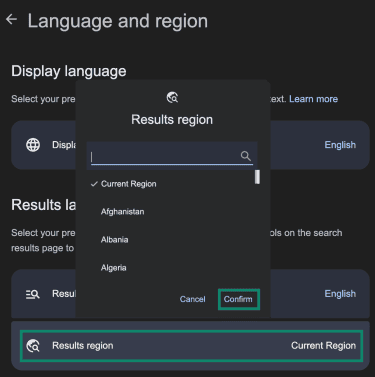The width and height of the screenshot is (375, 377).
Task: Click the globe-search icon in Results region row
Action: click(x=33, y=346)
